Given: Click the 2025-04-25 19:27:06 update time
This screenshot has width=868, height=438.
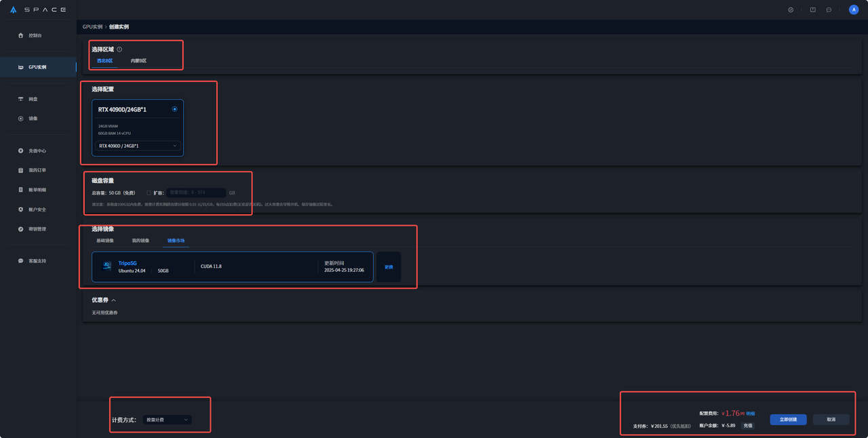Looking at the screenshot, I should point(344,270).
